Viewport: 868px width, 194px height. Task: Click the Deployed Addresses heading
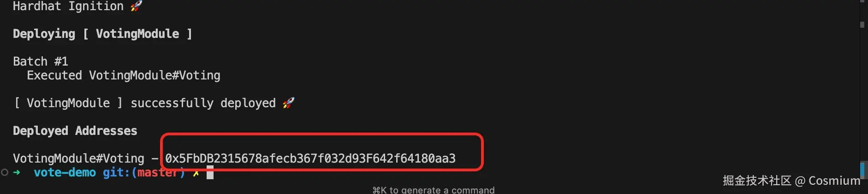(x=75, y=131)
